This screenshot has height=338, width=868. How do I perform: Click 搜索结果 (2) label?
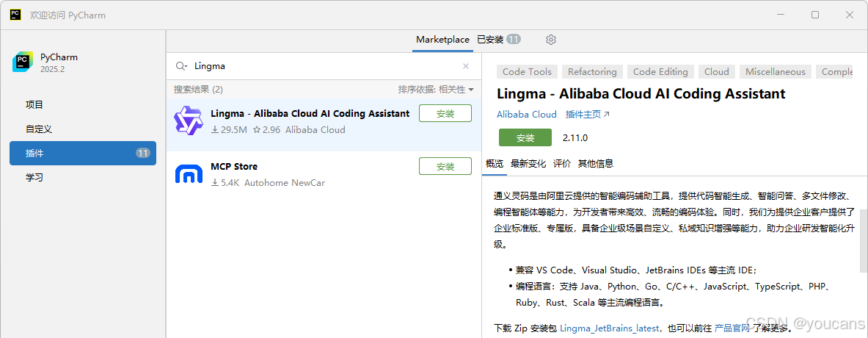click(198, 89)
